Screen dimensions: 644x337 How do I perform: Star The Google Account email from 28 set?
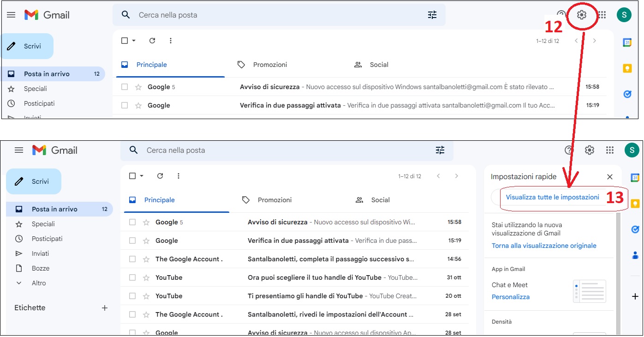pos(146,314)
